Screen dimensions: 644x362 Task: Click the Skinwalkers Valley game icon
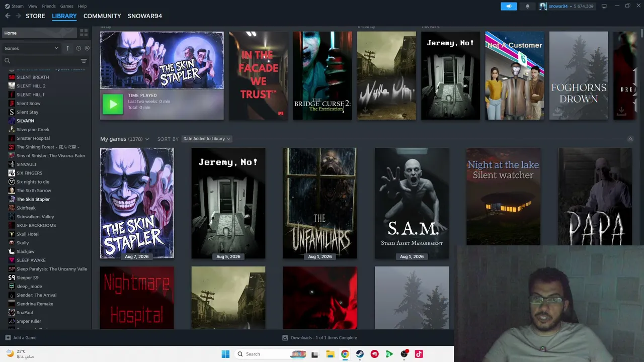12,217
